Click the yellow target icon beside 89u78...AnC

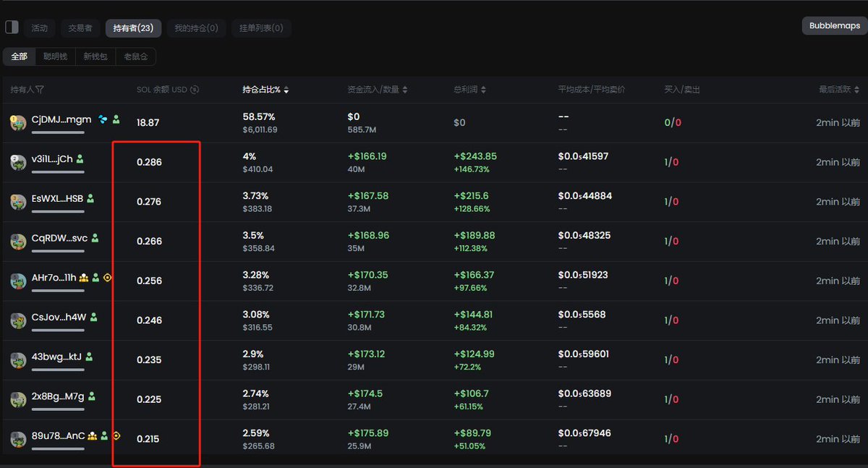(116, 435)
